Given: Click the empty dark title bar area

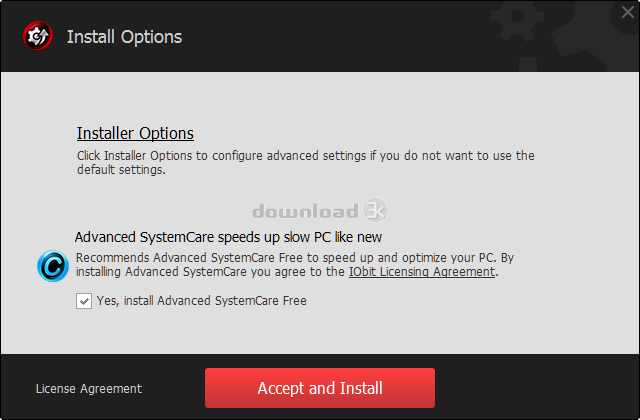Looking at the screenshot, I should [x=327, y=37].
